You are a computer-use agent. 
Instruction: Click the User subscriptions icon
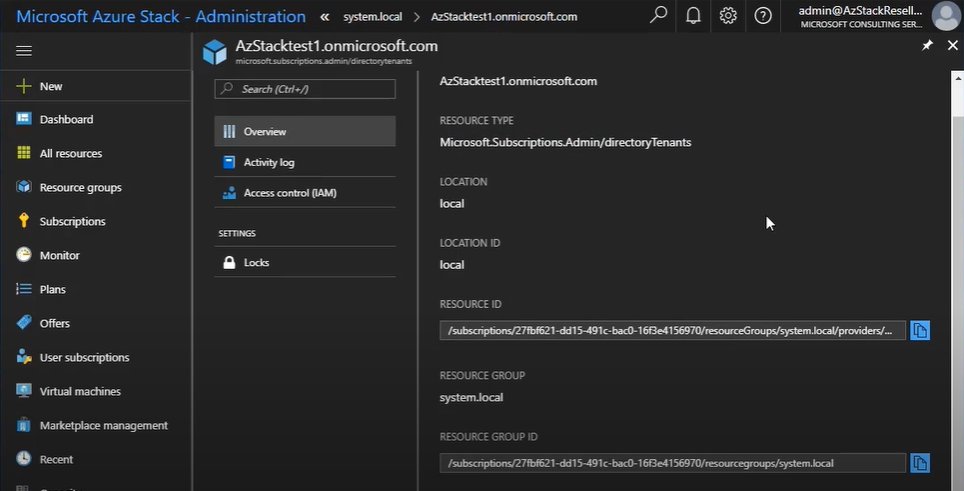coord(23,356)
